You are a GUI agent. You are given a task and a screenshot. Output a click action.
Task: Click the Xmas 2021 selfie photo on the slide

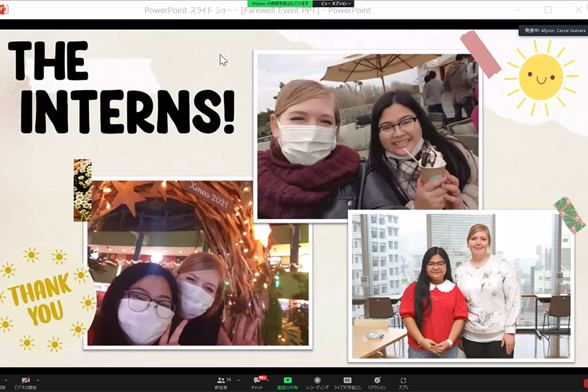[x=198, y=263]
